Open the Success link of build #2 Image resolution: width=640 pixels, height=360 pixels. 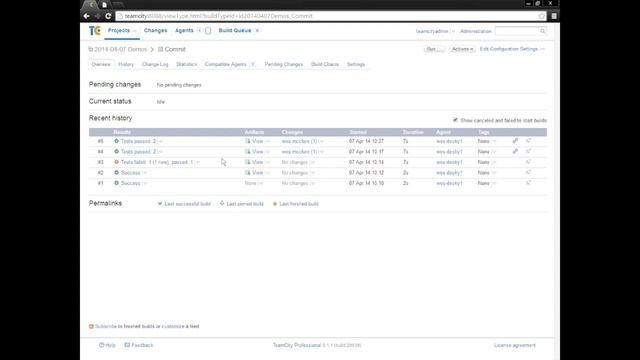click(x=131, y=173)
